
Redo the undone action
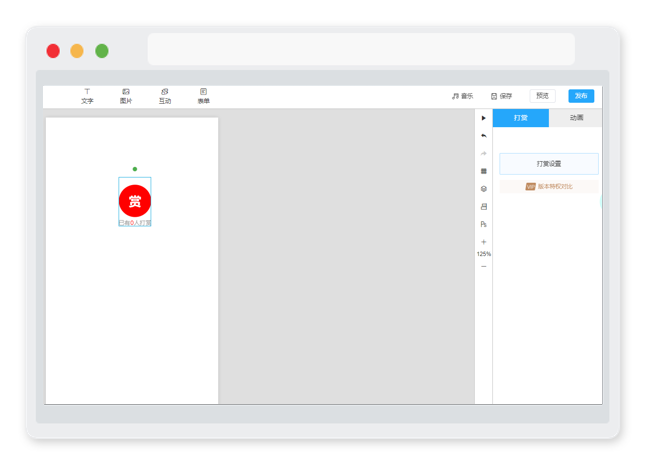click(x=484, y=154)
